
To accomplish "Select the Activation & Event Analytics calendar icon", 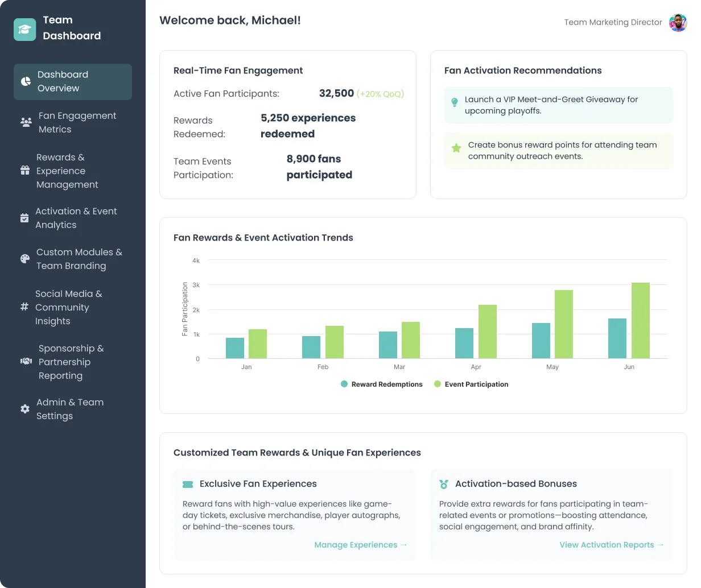I will 24,218.
